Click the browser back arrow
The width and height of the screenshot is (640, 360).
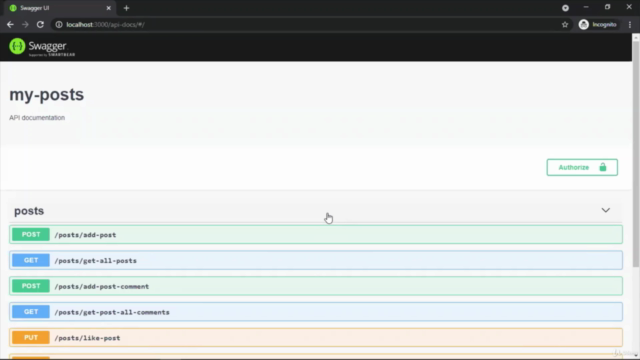click(10, 24)
